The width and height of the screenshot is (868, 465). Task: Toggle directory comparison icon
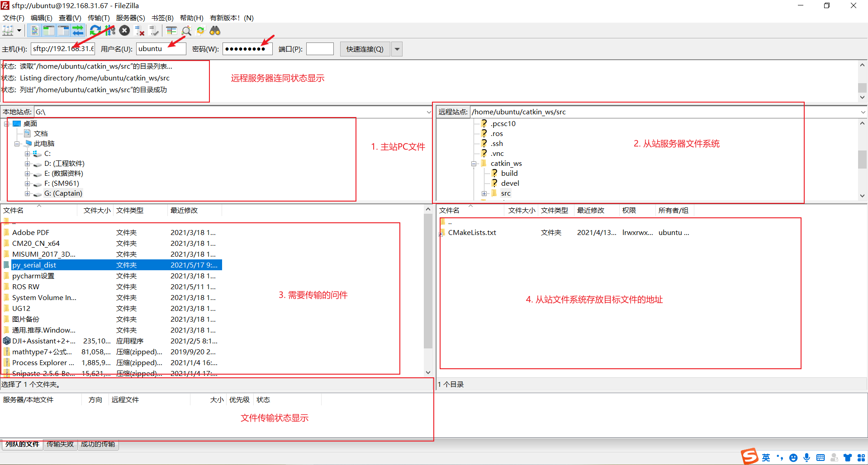tap(186, 31)
